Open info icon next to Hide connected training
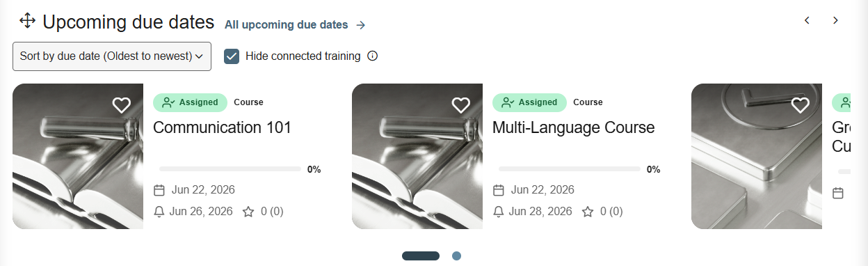Viewport: 868px width, 266px height. [x=372, y=56]
